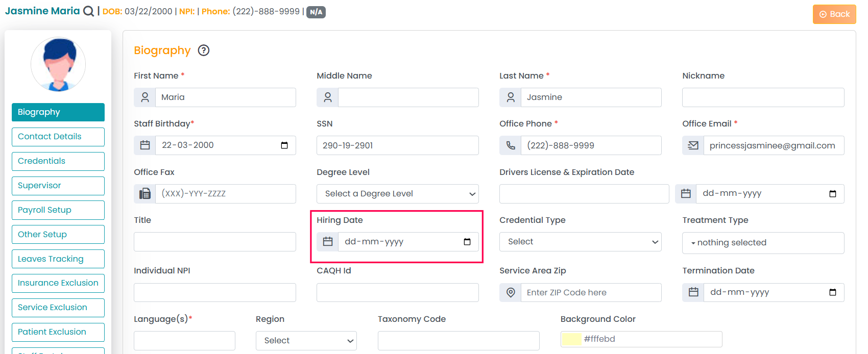Screen dimensions: 868x354
Task: Click the location pin icon for Service Area Zip
Action: click(511, 292)
